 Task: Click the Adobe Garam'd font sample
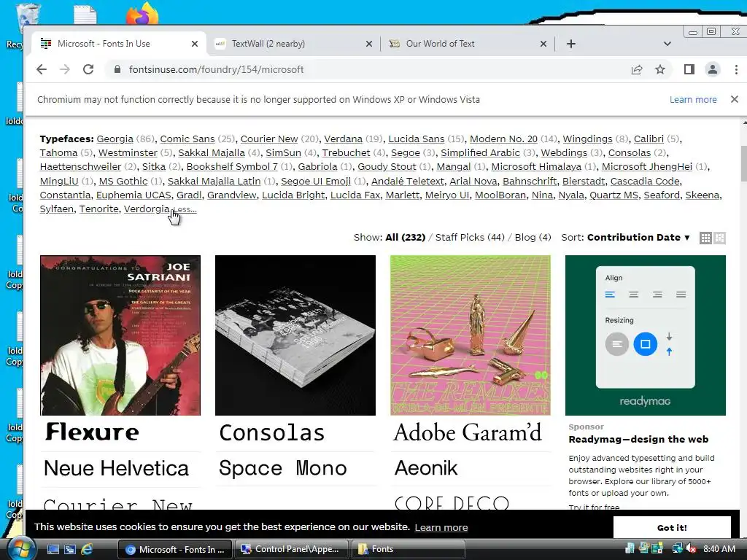tap(468, 432)
